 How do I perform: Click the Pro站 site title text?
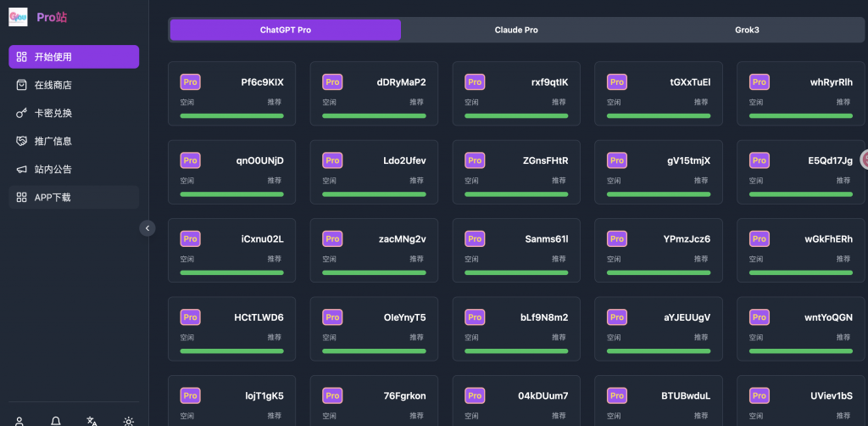pos(52,17)
